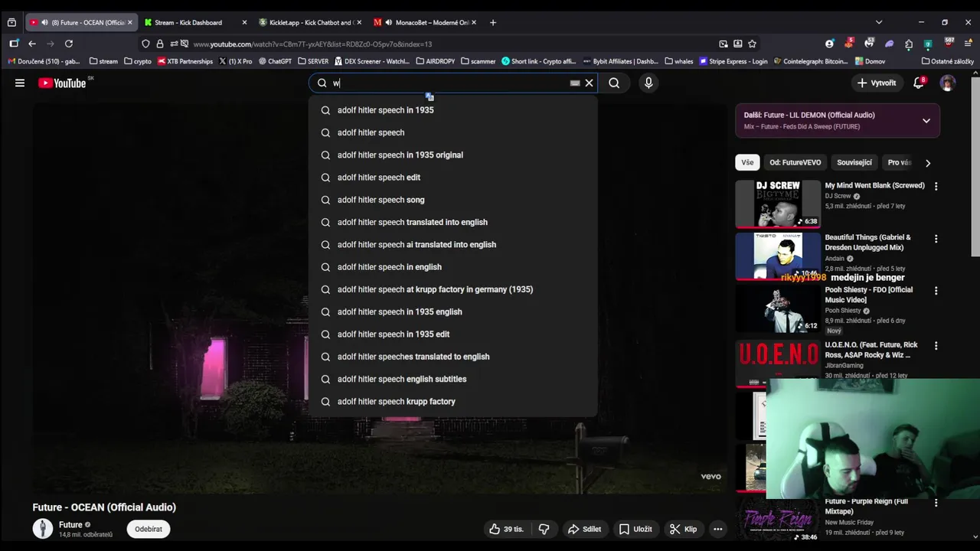This screenshot has width=980, height=551.
Task: Click the site security padlock icon
Action: 159,44
